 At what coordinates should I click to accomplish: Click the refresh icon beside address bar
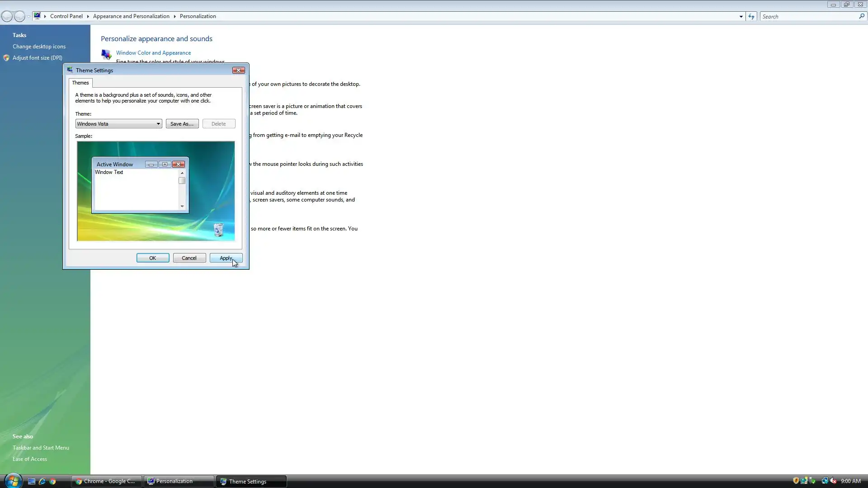751,16
